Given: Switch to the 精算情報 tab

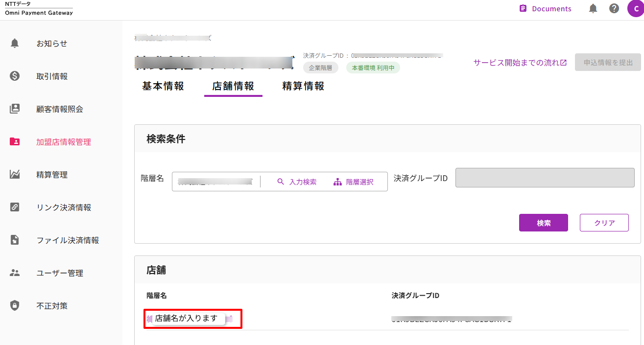Looking at the screenshot, I should pyautogui.click(x=303, y=86).
